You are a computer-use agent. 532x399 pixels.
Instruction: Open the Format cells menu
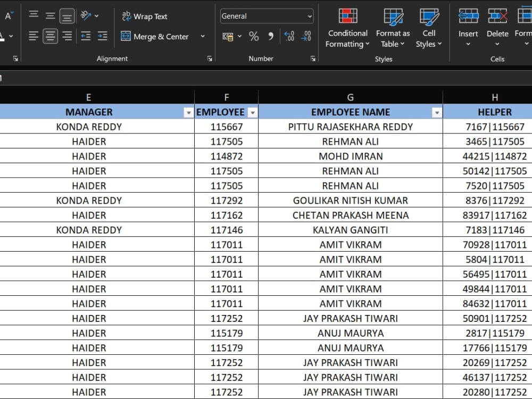(524, 28)
